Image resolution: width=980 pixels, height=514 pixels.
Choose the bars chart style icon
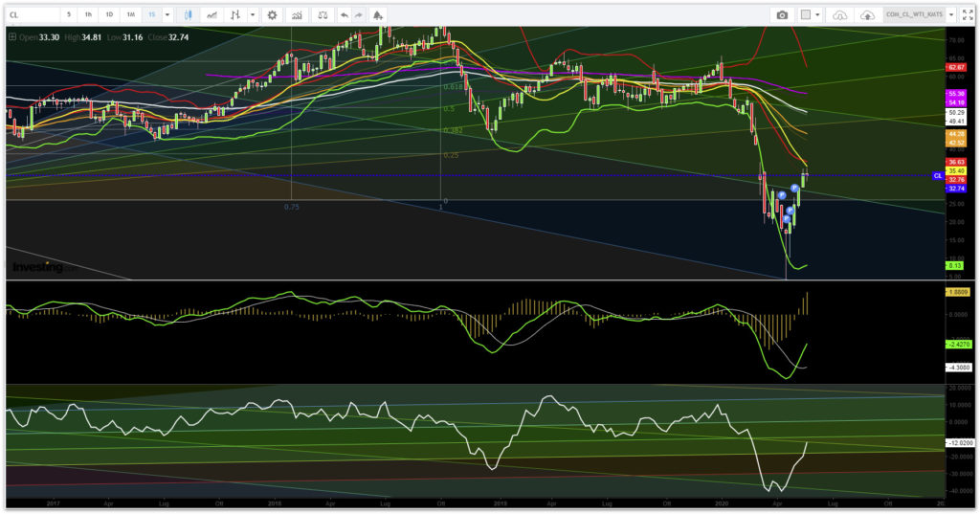(235, 15)
